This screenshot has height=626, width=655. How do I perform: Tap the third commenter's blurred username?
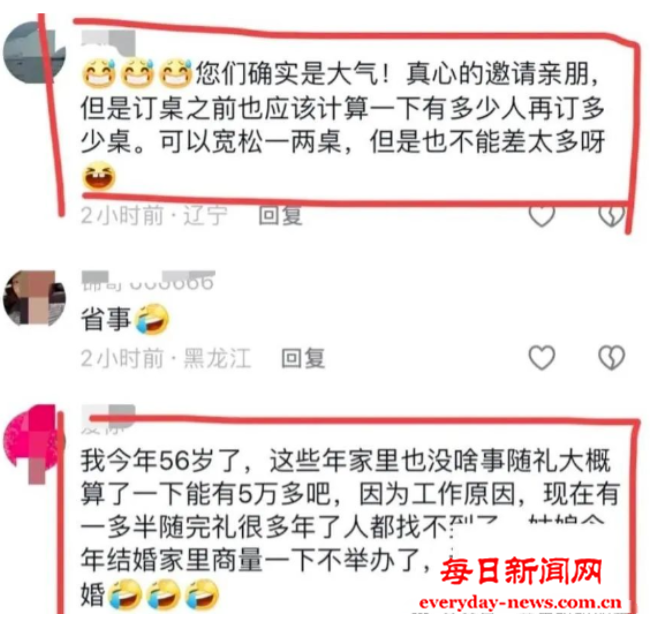[x=109, y=420]
